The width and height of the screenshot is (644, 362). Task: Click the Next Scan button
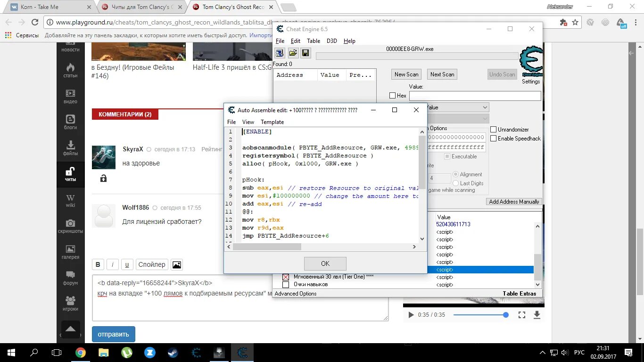tap(442, 74)
